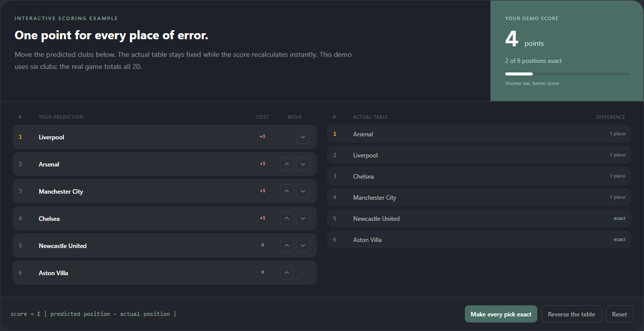Click Liverpool in the Actual Table
Screen dimensions: 644x331
pos(479,155)
